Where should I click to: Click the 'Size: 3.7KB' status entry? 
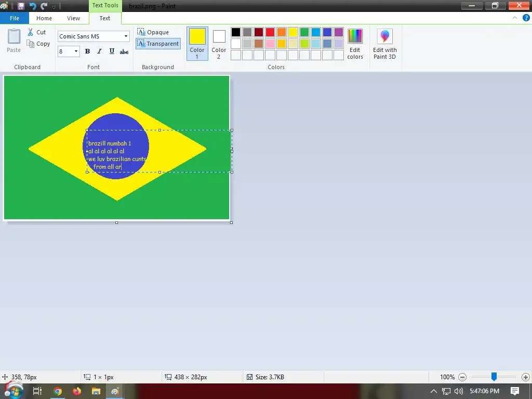265,377
